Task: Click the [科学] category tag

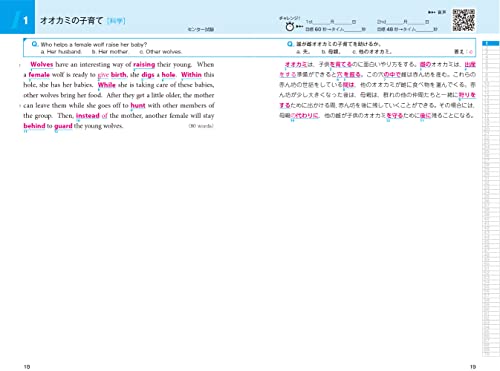Action: click(116, 21)
